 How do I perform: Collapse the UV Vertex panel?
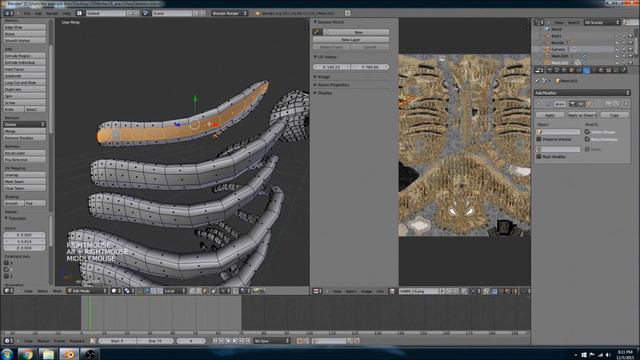[315, 57]
